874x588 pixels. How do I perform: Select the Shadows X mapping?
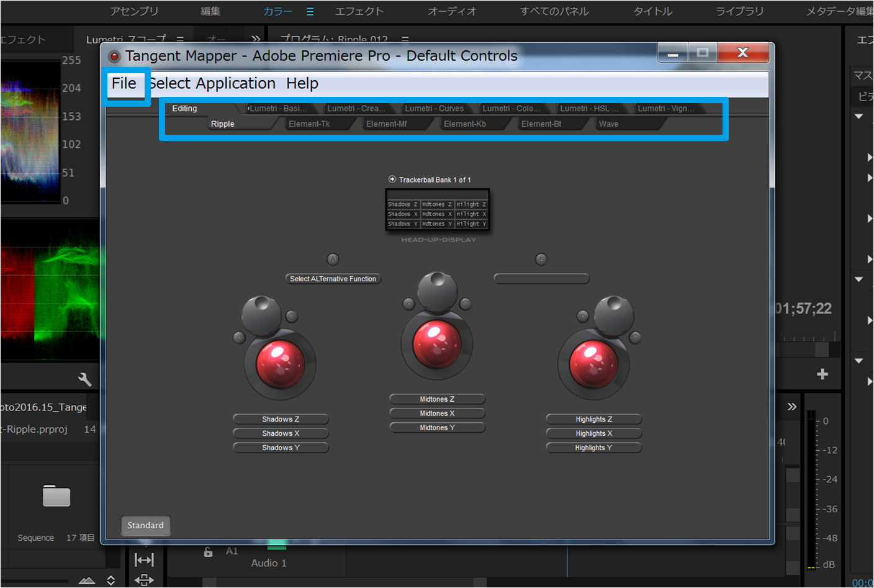281,433
